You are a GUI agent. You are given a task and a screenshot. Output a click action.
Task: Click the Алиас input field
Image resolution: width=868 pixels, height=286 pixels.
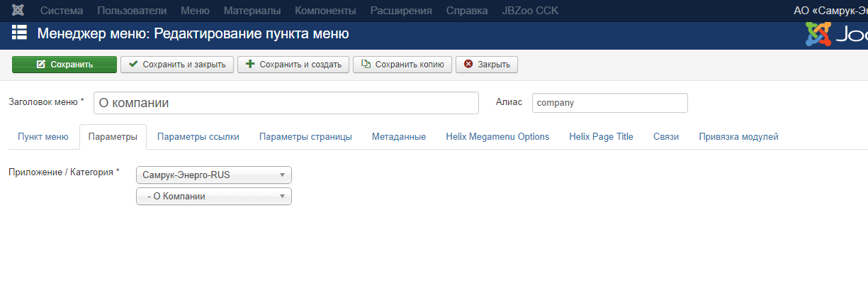(609, 103)
